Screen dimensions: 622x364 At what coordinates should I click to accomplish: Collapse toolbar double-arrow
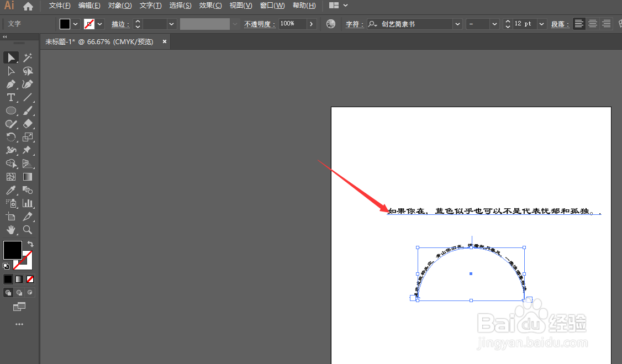point(5,37)
